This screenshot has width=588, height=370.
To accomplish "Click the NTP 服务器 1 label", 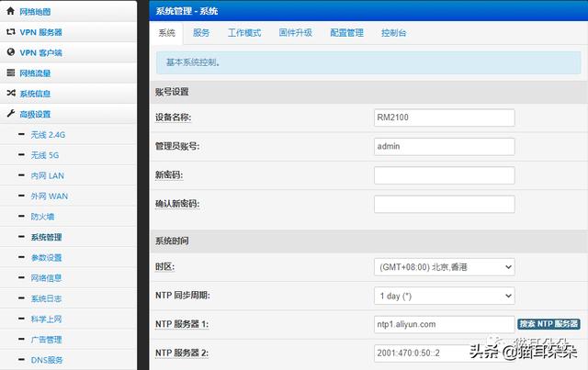I will (182, 324).
